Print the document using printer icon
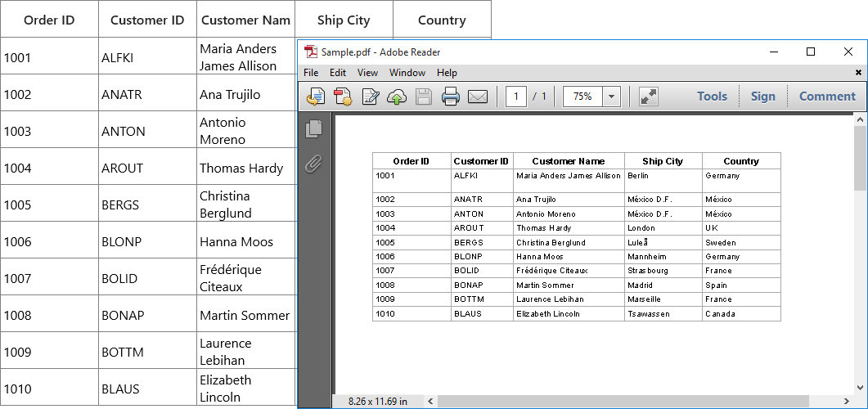Viewport: 868px width, 409px height. coord(450,97)
